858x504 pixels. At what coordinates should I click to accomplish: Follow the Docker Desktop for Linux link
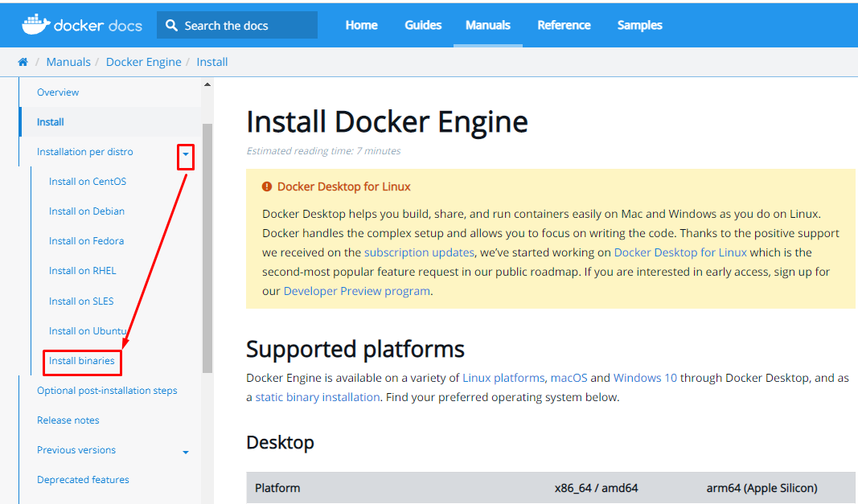(x=679, y=252)
